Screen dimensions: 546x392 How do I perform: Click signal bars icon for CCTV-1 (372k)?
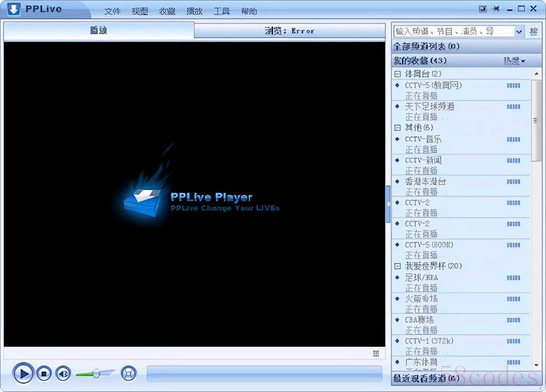tap(513, 341)
